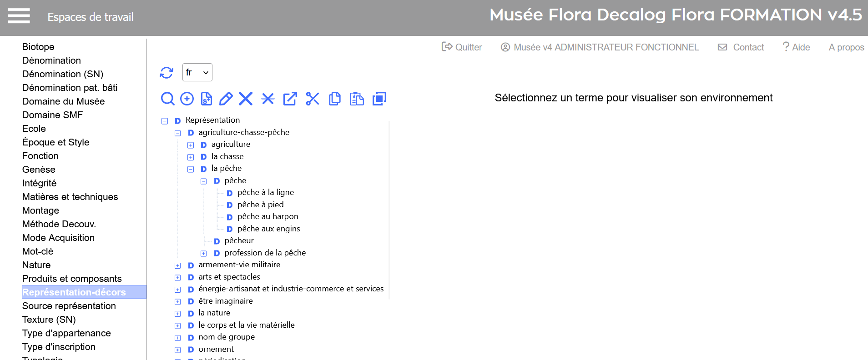Select 'pêche au harpon' term
The image size is (868, 360).
267,217
